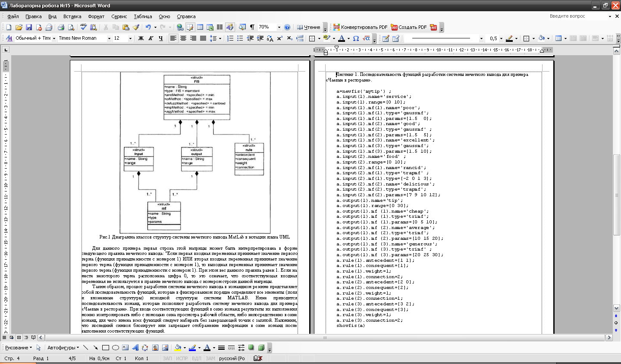Select the Oval drawing tool
The width and height of the screenshot is (621, 364).
tap(116, 348)
